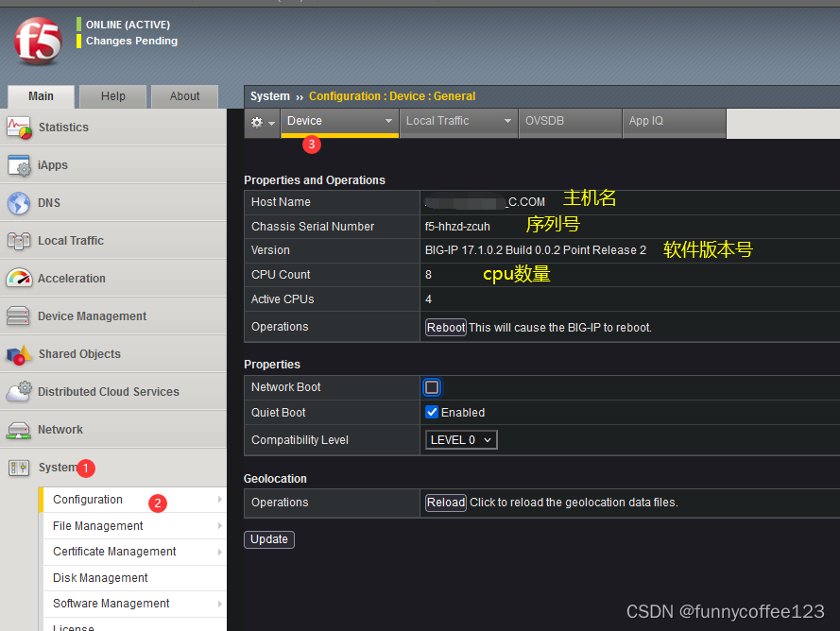Expand the Certificate Management submenu arrow
Image resolution: width=840 pixels, height=631 pixels.
(x=219, y=552)
